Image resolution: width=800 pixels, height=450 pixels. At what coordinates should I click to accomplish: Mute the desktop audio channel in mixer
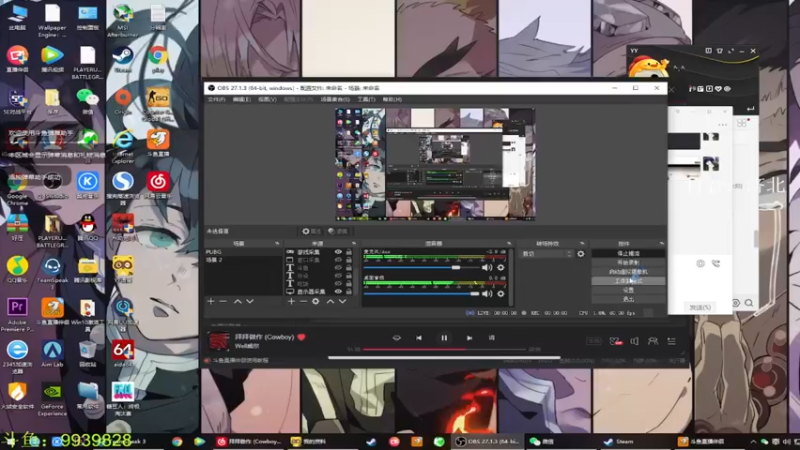pyautogui.click(x=487, y=293)
